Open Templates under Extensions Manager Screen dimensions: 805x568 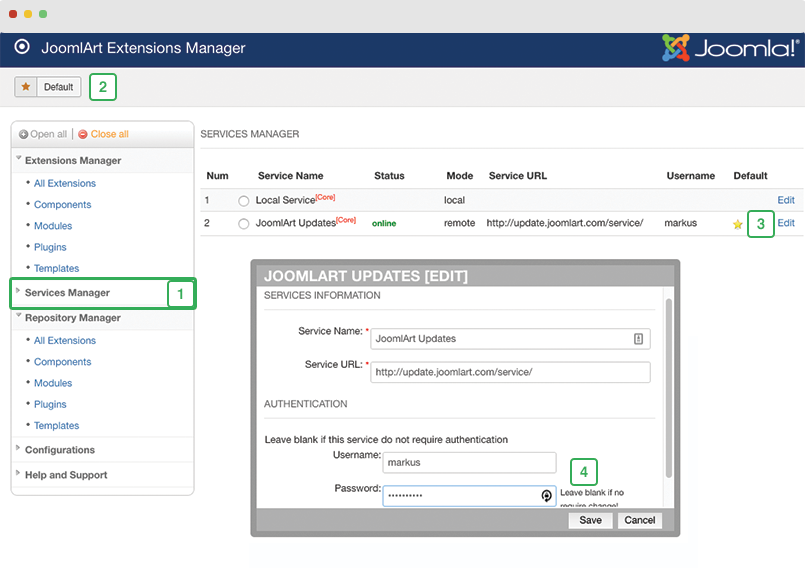point(56,269)
